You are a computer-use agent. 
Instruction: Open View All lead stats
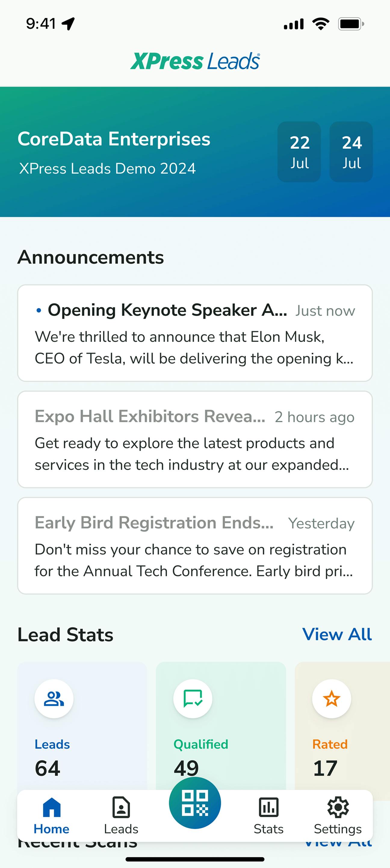[x=337, y=634]
